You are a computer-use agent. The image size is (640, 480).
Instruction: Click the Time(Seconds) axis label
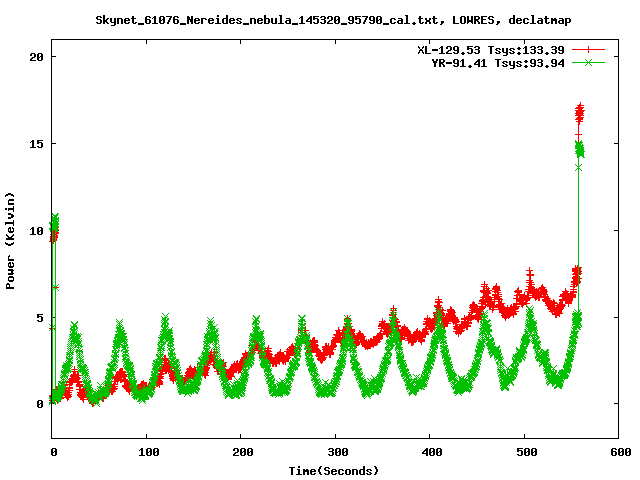pyautogui.click(x=335, y=470)
